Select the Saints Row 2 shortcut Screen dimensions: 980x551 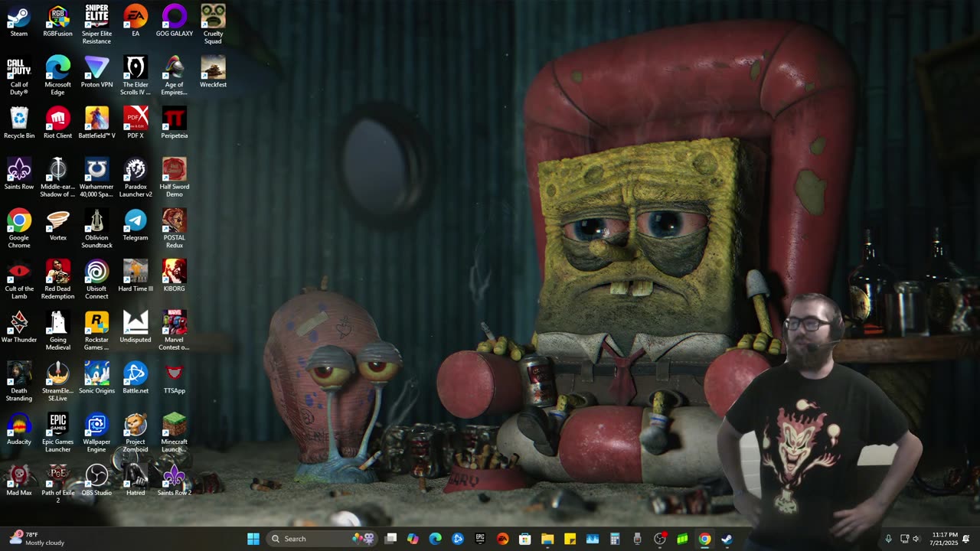(175, 481)
